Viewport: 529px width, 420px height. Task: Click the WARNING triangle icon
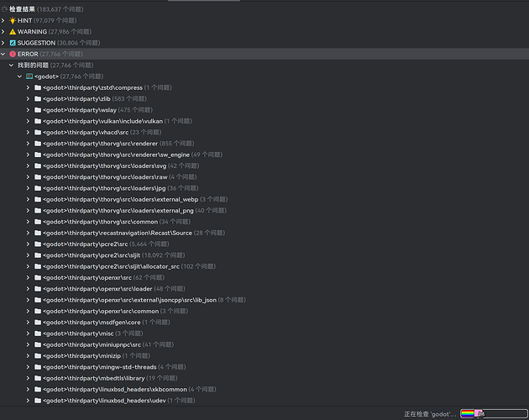point(13,32)
